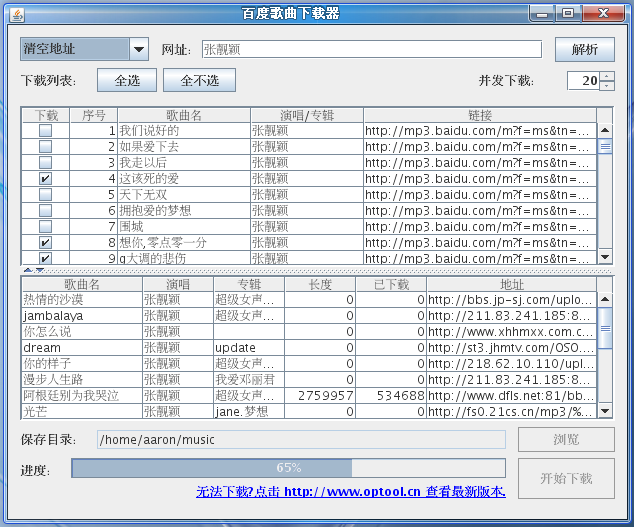This screenshot has width=634, height=527.
Task: Open the 清空地址 combo box dropdown arrow
Action: coord(139,49)
